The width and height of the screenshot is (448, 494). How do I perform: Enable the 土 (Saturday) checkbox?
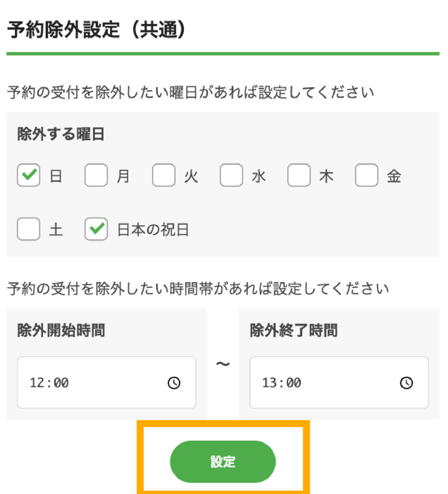pos(29,229)
